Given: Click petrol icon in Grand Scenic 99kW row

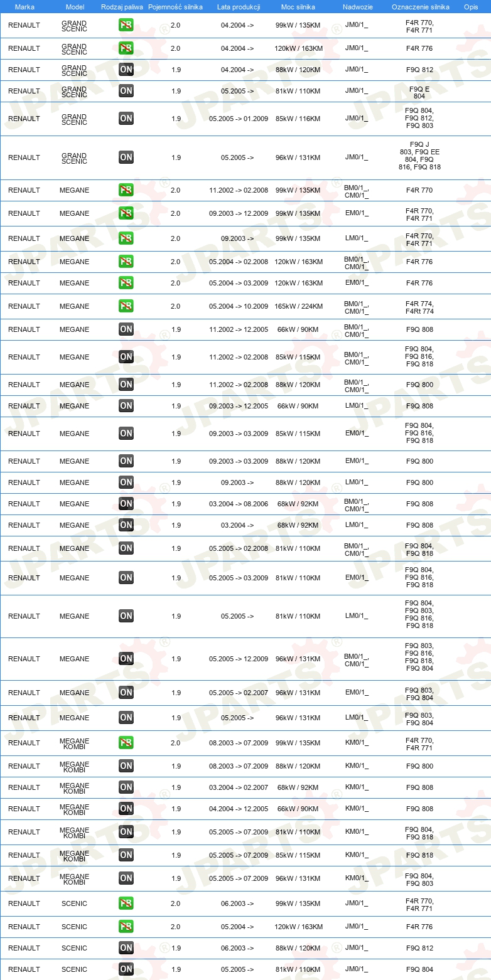Looking at the screenshot, I should coord(126,26).
